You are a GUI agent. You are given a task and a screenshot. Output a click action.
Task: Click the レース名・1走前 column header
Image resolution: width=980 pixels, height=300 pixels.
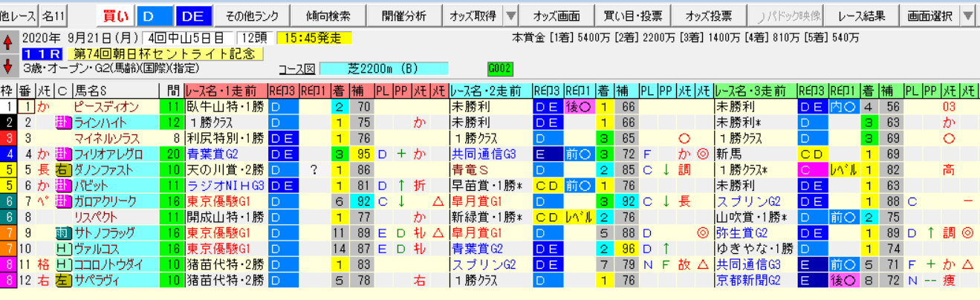[x=225, y=91]
